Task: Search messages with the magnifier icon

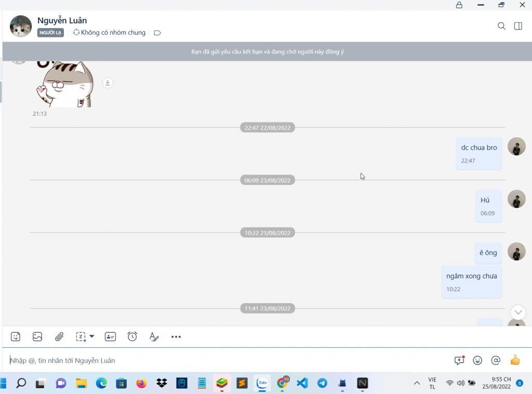Action: click(501, 26)
